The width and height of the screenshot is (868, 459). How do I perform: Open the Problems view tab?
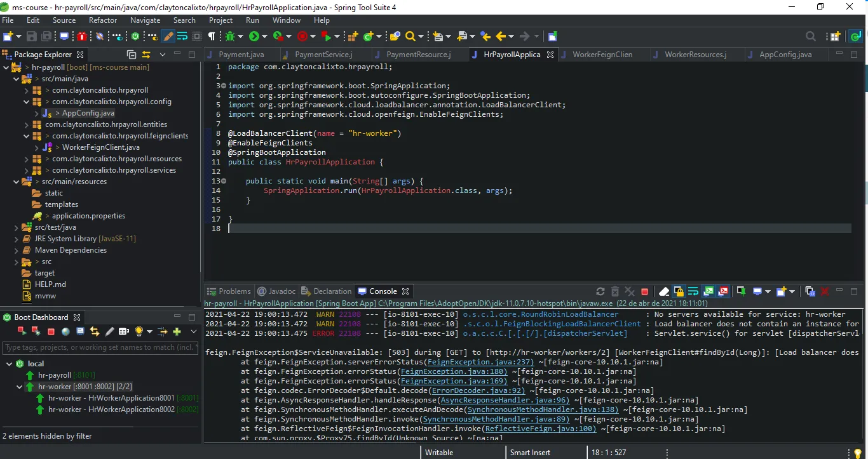(229, 291)
